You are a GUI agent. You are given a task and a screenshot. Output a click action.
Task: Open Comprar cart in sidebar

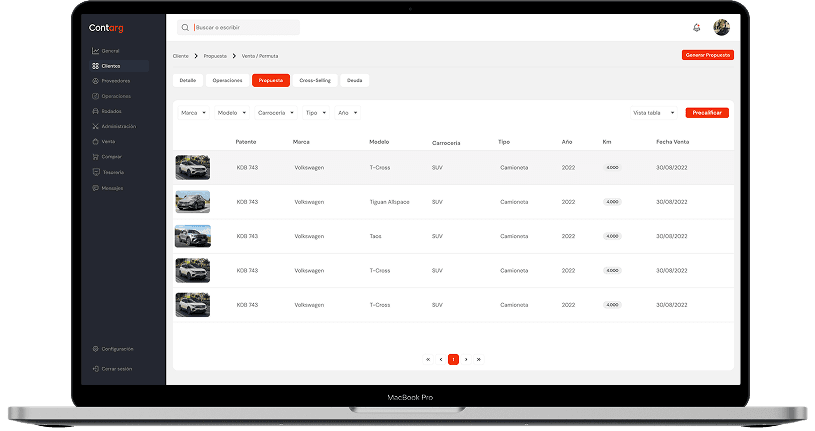pyautogui.click(x=111, y=157)
